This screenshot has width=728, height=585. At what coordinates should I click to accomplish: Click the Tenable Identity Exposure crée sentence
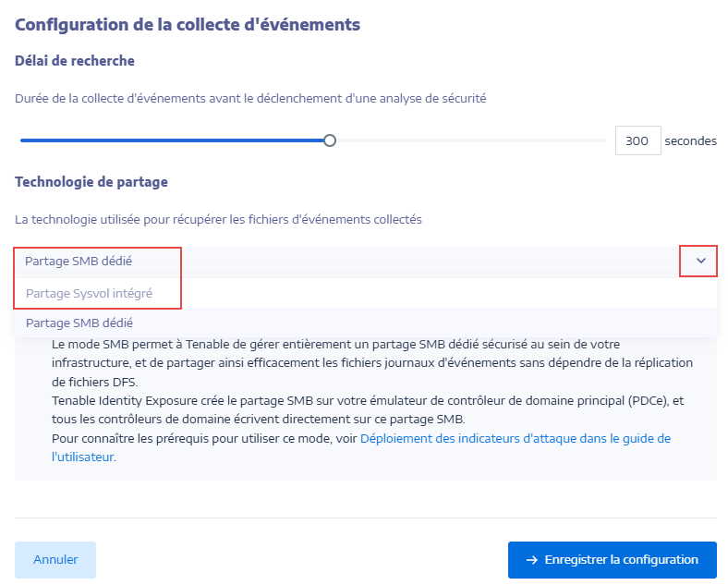point(360,401)
